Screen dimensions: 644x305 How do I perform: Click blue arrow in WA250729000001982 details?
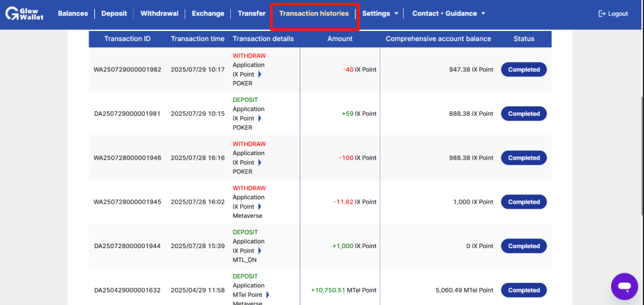[259, 75]
